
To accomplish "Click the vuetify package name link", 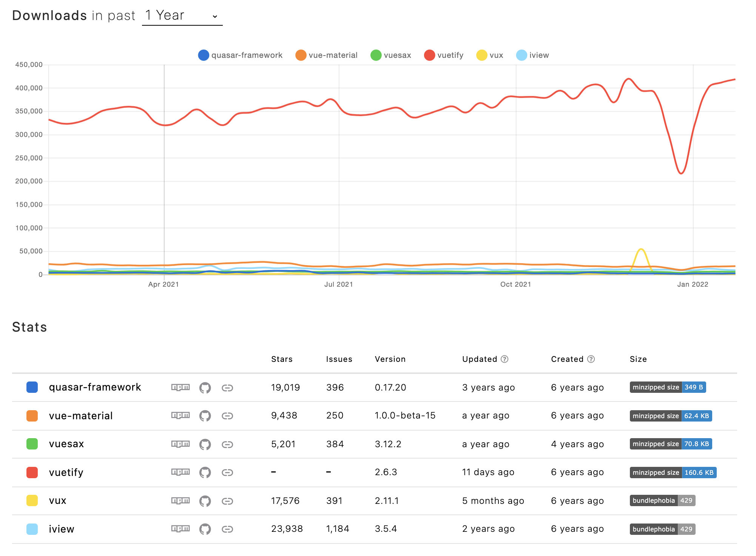I will click(66, 473).
